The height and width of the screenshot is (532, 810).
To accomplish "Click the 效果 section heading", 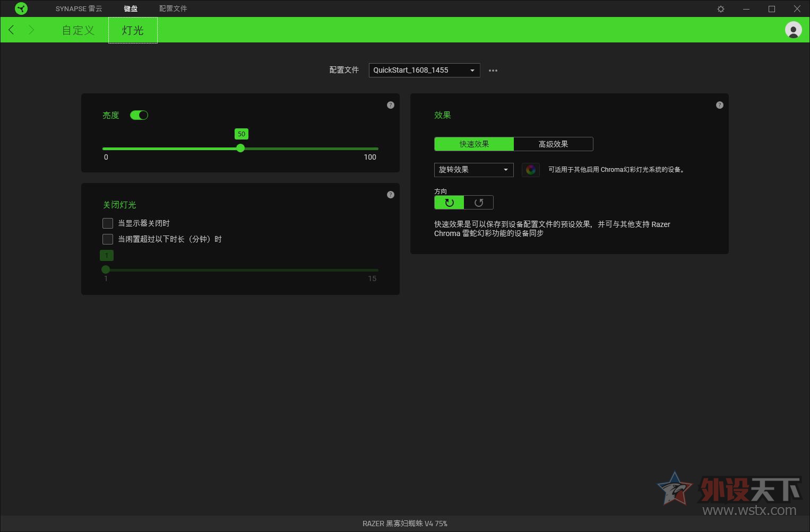I will point(443,115).
